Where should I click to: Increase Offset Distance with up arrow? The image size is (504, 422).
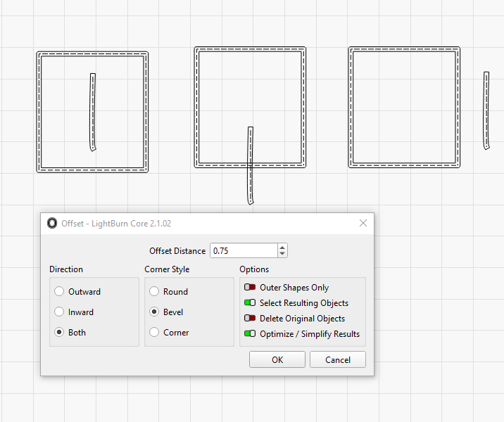282,248
